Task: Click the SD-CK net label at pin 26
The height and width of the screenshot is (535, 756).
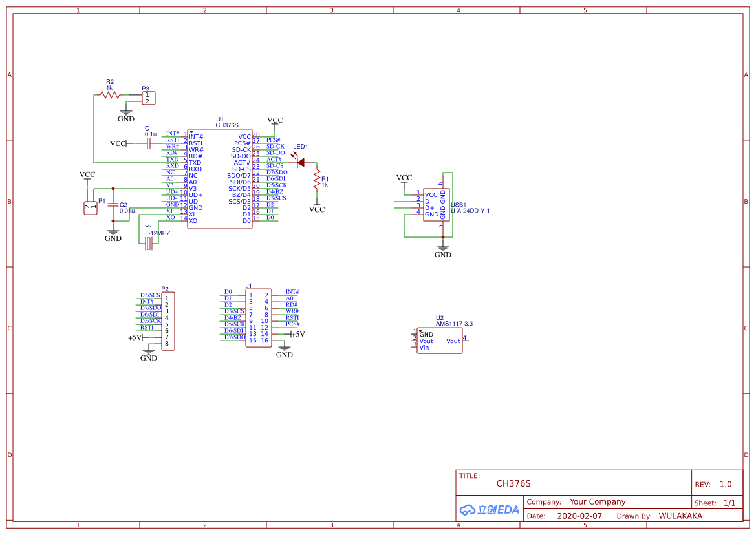Action: [275, 147]
